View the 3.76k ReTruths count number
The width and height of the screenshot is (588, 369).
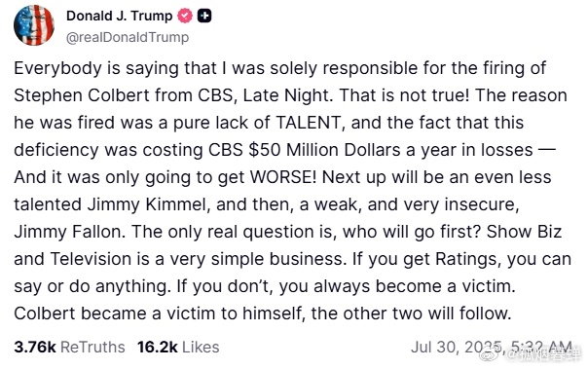coord(35,348)
